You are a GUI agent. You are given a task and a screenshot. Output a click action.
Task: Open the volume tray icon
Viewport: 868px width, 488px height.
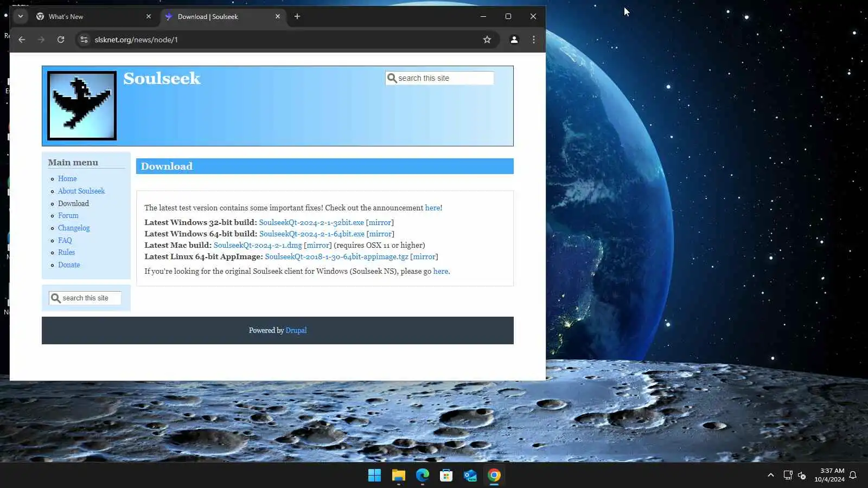click(x=802, y=475)
